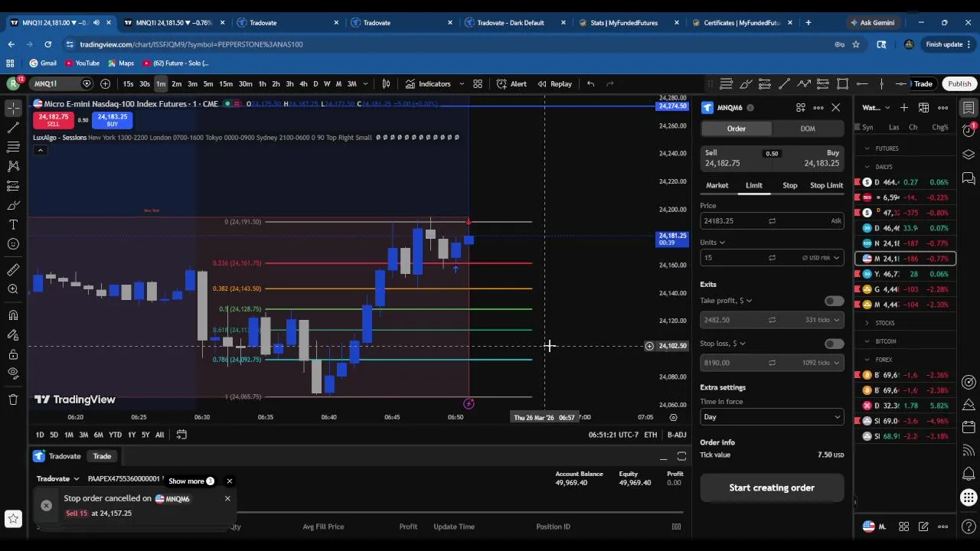Image resolution: width=980 pixels, height=551 pixels.
Task: Select the Market order type tab
Action: click(x=717, y=185)
